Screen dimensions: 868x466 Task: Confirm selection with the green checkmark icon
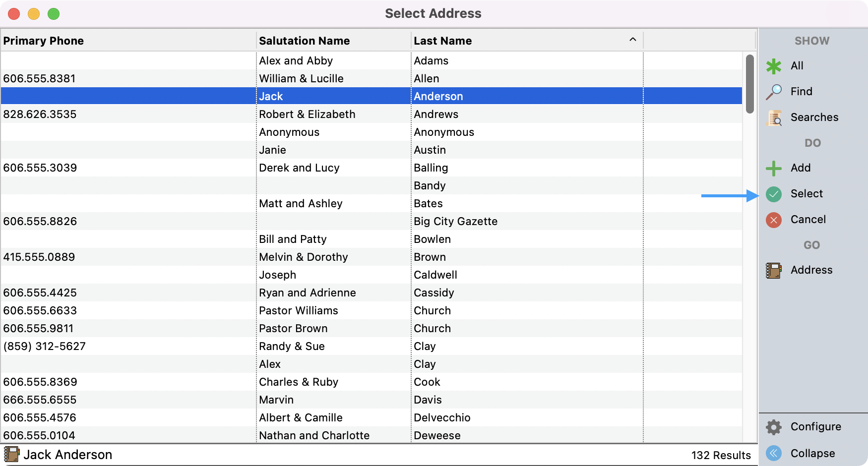[x=774, y=194]
